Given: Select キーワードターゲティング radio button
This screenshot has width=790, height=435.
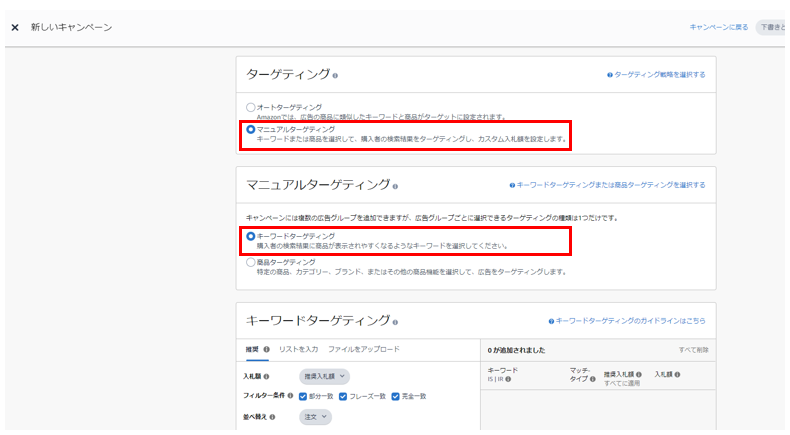Looking at the screenshot, I should point(250,236).
